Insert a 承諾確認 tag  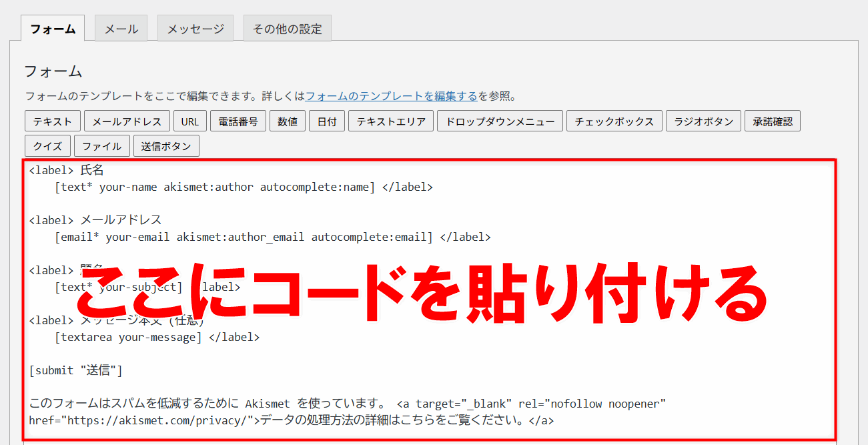(x=773, y=121)
